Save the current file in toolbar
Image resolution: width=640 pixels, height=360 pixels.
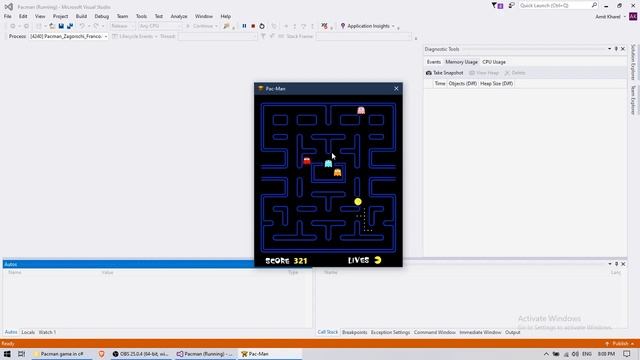pyautogui.click(x=61, y=26)
